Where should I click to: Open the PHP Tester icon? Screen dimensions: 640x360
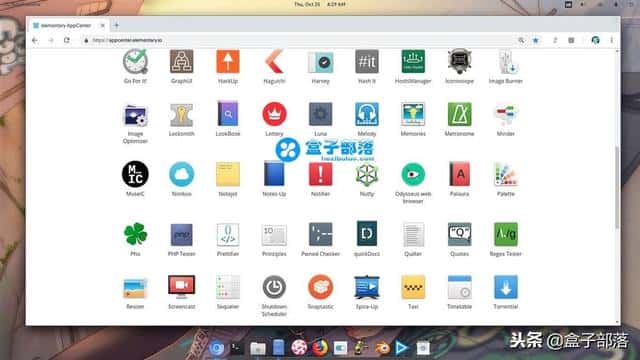[x=182, y=235]
